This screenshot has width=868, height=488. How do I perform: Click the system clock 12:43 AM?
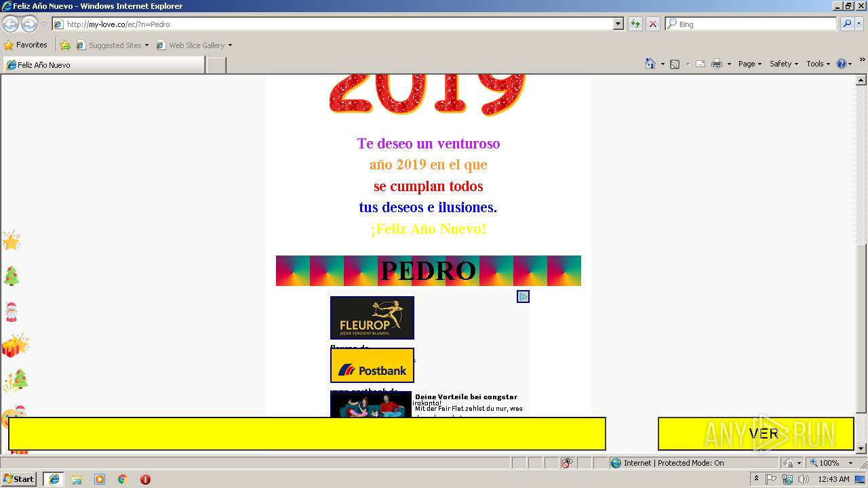coord(833,479)
